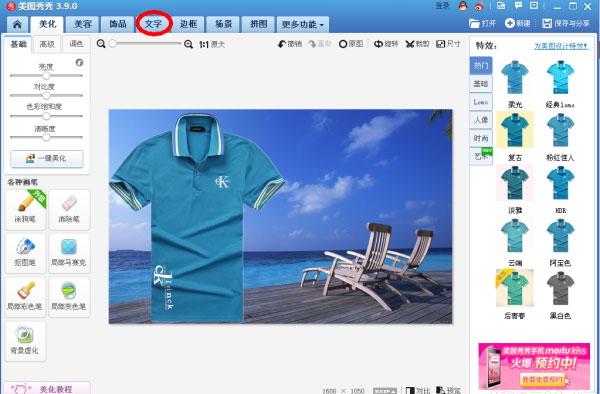Apply the HDR effect thumbnail
The image size is (600, 394).
(560, 183)
